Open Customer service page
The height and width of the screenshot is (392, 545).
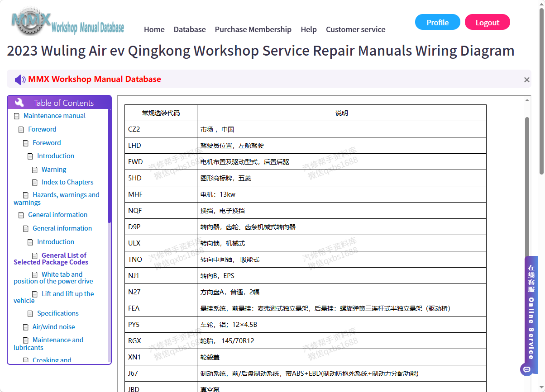356,29
